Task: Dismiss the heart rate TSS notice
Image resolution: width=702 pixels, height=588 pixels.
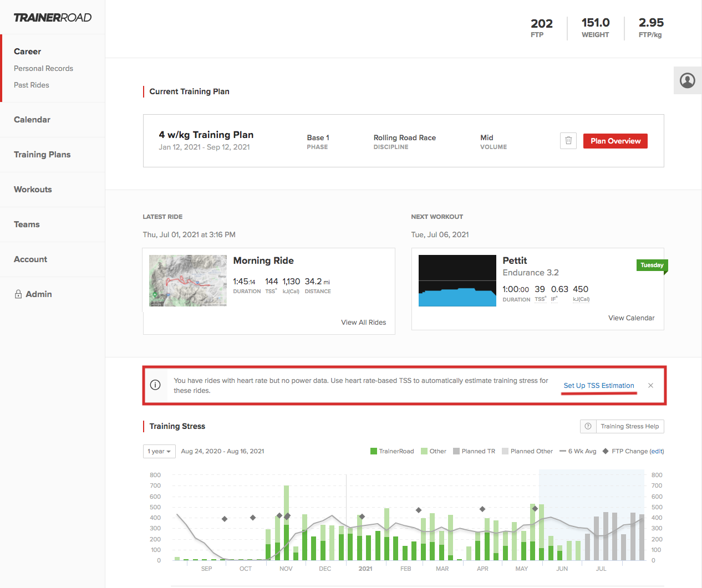Action: [x=650, y=385]
